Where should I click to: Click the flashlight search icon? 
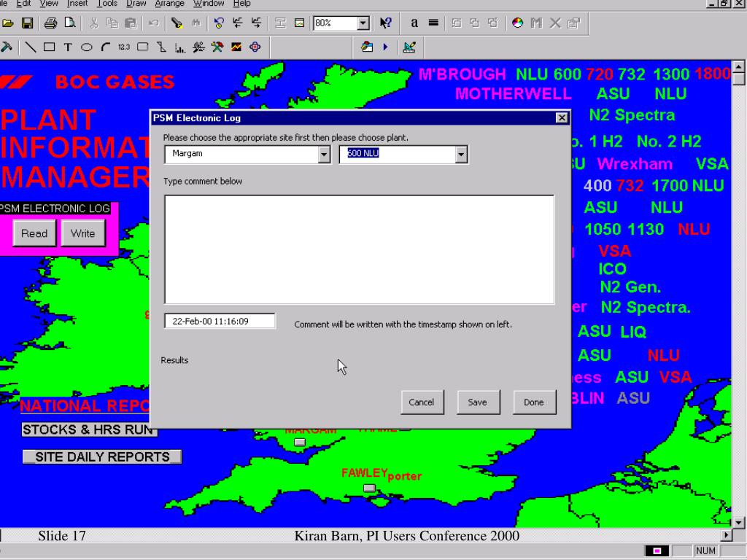(177, 23)
